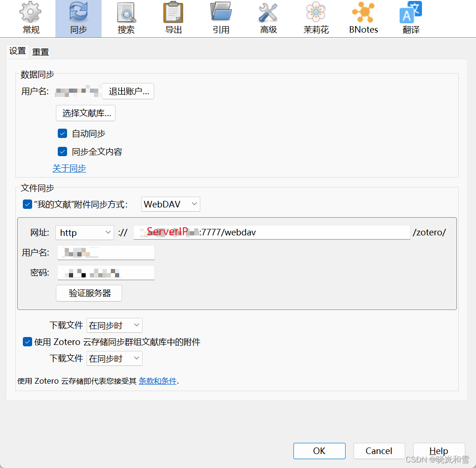Open the 搜索 search preferences
The image size is (476, 468).
point(126,18)
